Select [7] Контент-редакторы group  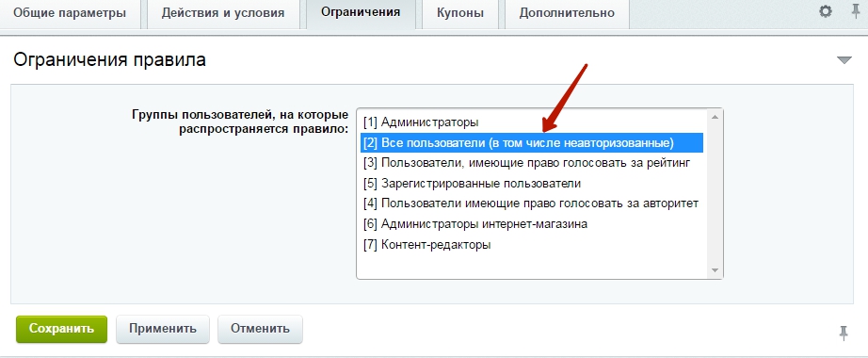point(532,244)
